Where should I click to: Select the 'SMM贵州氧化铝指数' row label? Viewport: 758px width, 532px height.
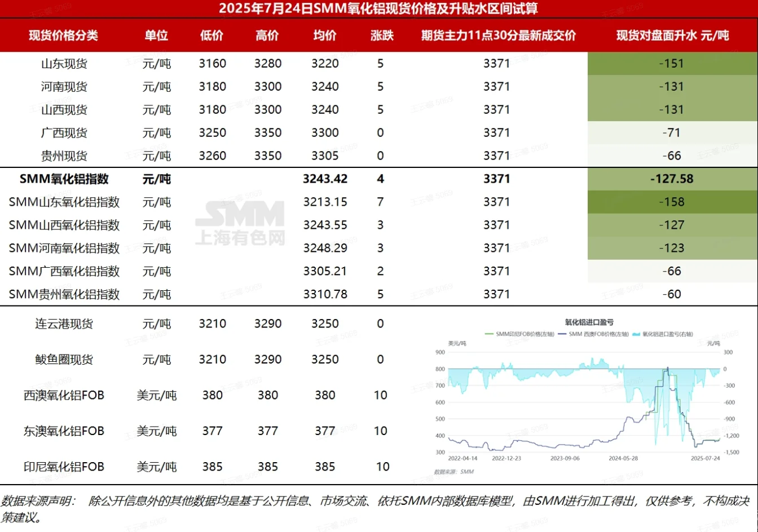pyautogui.click(x=64, y=294)
